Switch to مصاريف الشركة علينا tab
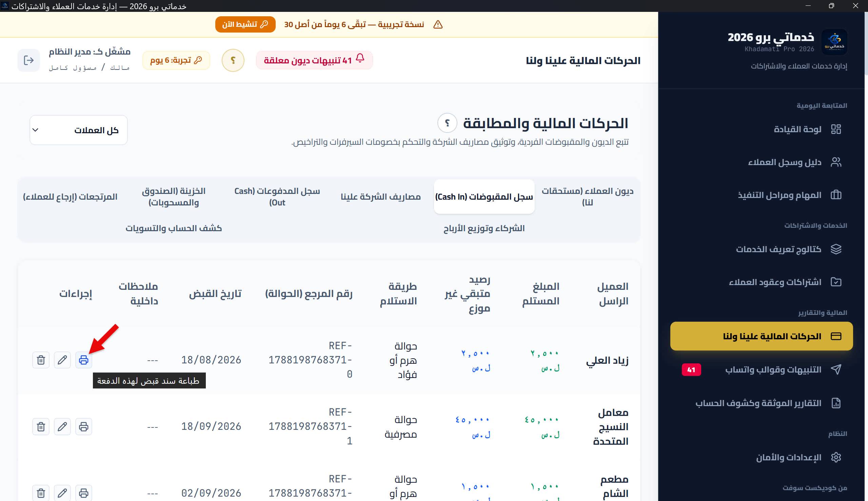The width and height of the screenshot is (868, 501). click(x=381, y=197)
